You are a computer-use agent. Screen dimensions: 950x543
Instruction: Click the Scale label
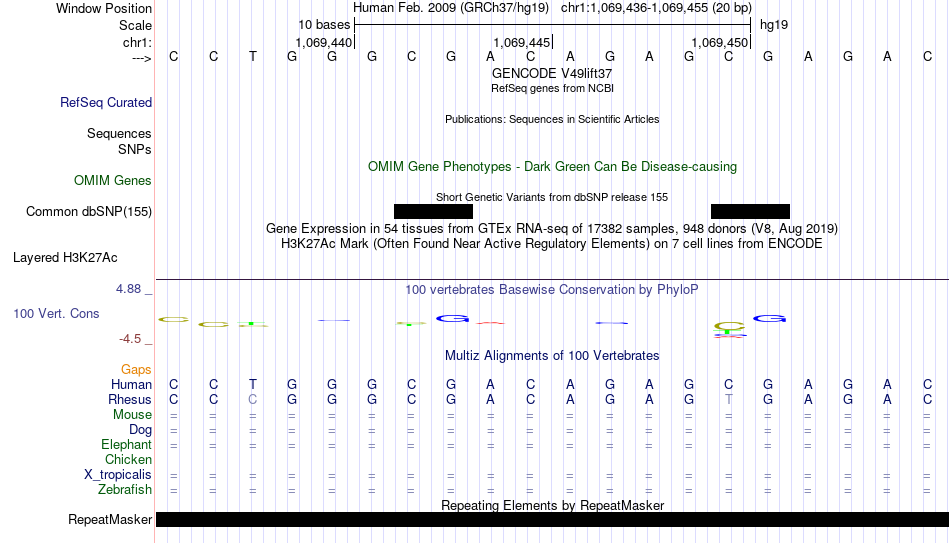pos(135,25)
